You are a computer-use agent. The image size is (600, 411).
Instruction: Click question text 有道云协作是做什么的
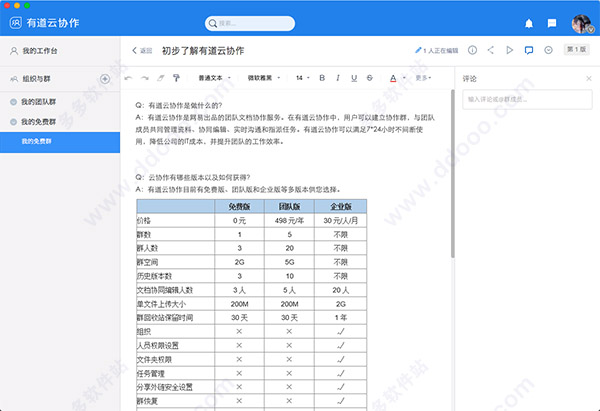click(185, 106)
